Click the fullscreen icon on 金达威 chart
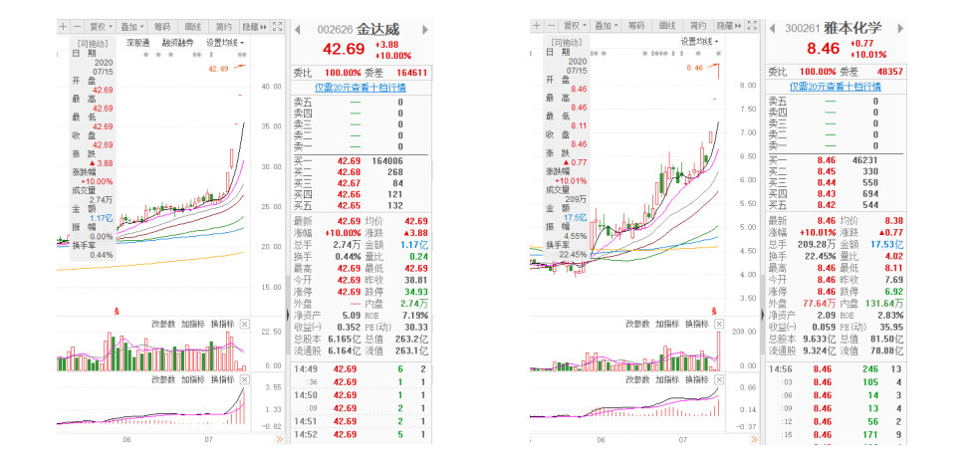The image size is (980, 464). [x=279, y=27]
